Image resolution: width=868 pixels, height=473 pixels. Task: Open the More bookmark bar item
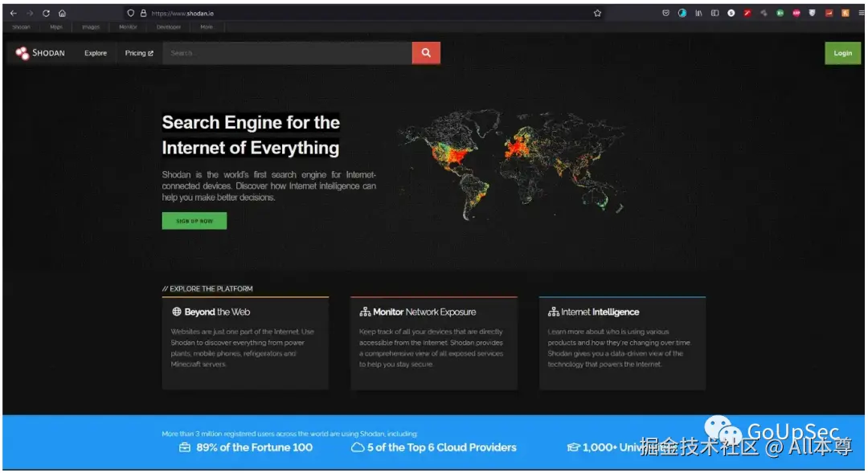[207, 27]
